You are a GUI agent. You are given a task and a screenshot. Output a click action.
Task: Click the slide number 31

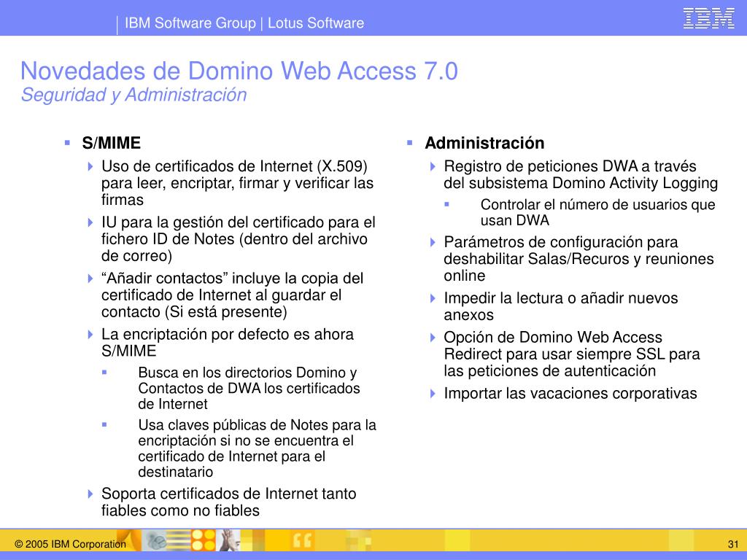click(733, 544)
